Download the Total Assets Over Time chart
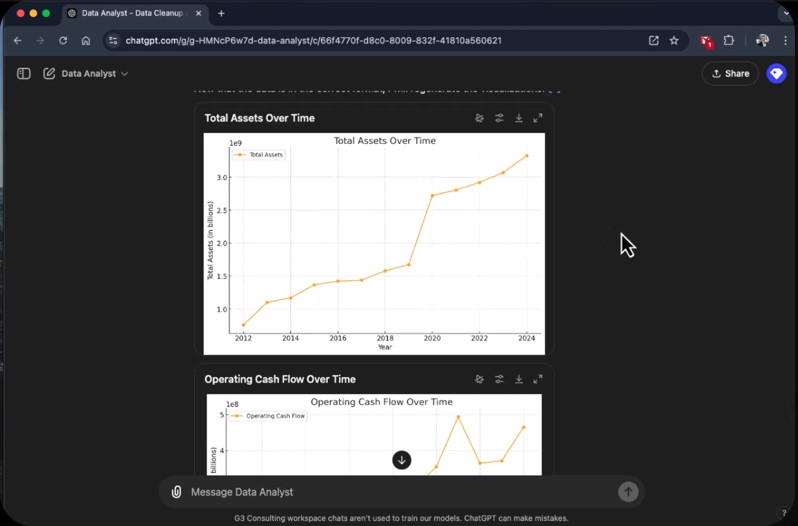This screenshot has width=798, height=526. coord(519,118)
